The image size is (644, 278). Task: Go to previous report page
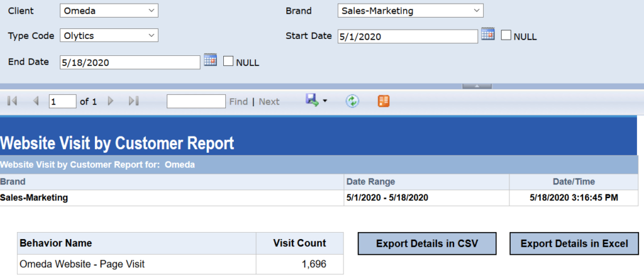[35, 101]
